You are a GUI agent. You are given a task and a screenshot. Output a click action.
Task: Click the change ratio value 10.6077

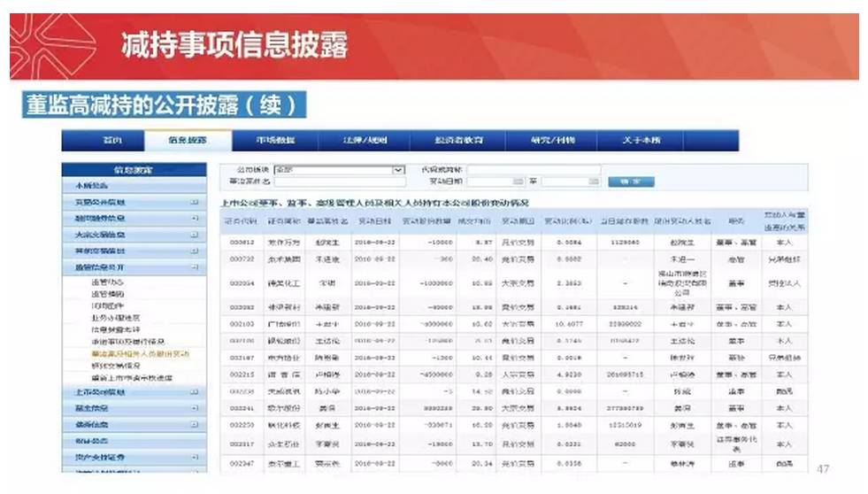coord(569,324)
